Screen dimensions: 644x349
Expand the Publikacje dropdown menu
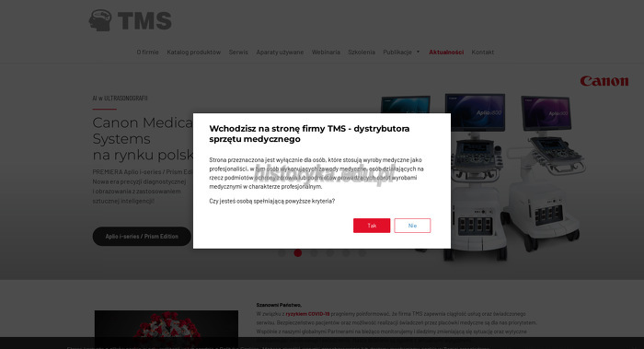[401, 52]
